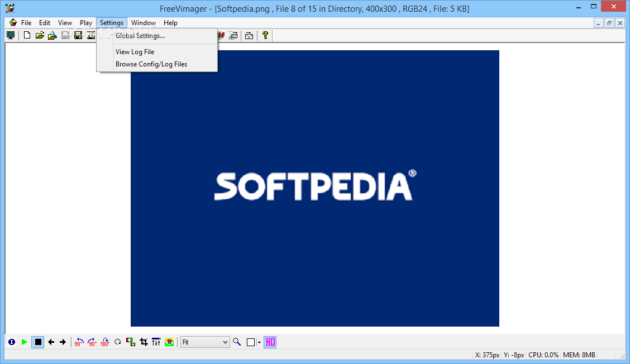Restore the inner document window
630x364 pixels.
pos(609,23)
